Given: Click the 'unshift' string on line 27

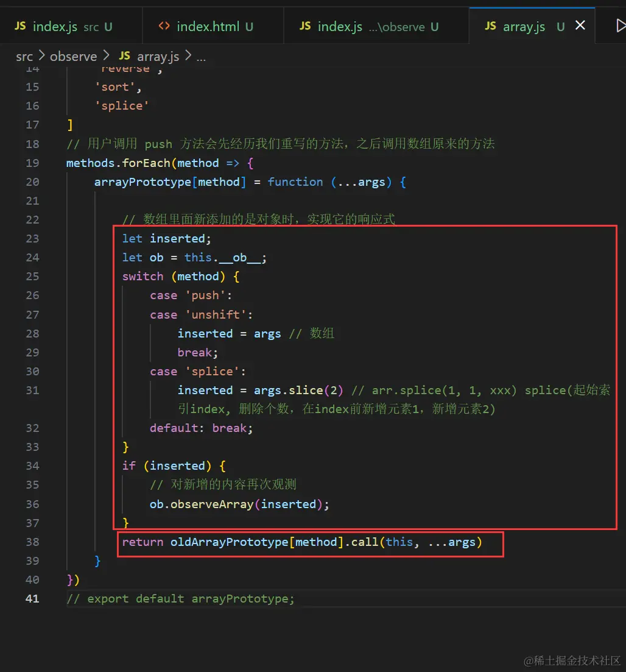Looking at the screenshot, I should tap(216, 314).
